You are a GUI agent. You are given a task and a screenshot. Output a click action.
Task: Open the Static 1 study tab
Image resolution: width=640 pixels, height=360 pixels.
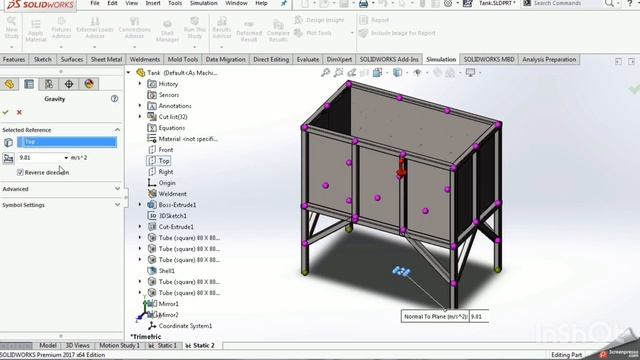163,345
